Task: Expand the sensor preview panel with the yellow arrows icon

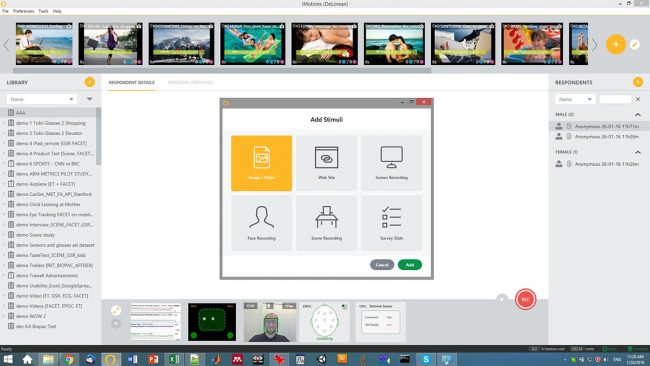Action: pyautogui.click(x=116, y=310)
